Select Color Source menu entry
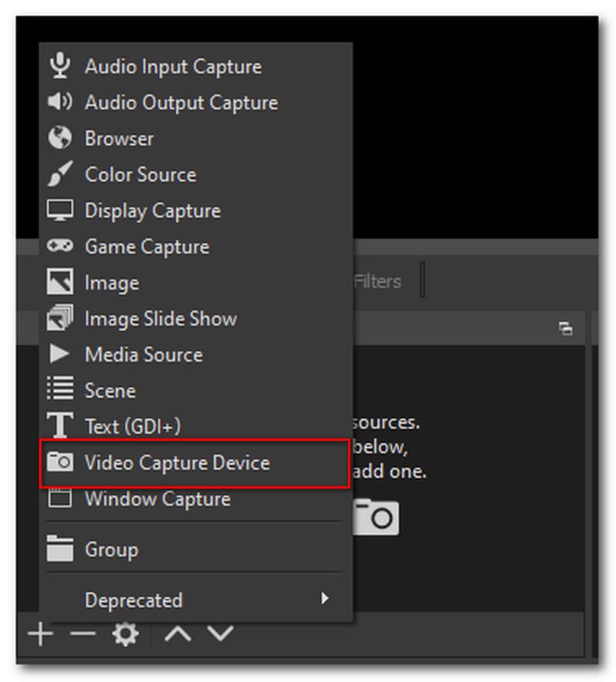The image size is (616, 682). [196, 174]
